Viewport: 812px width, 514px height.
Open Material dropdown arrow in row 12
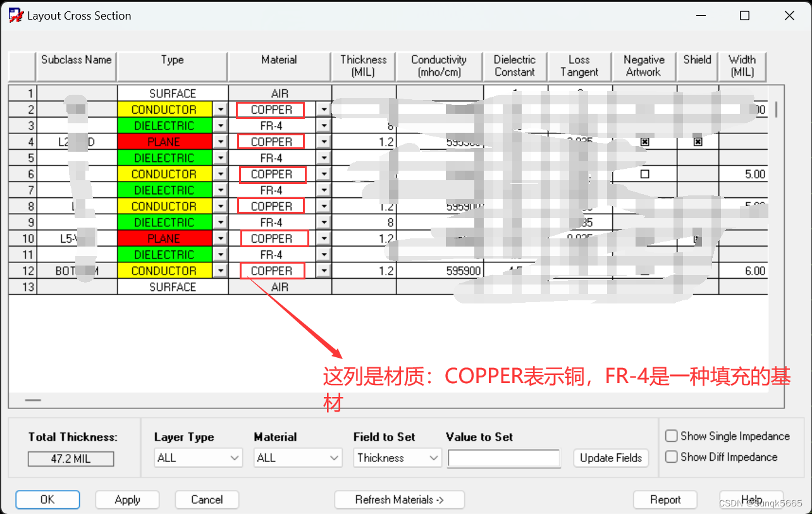(324, 271)
